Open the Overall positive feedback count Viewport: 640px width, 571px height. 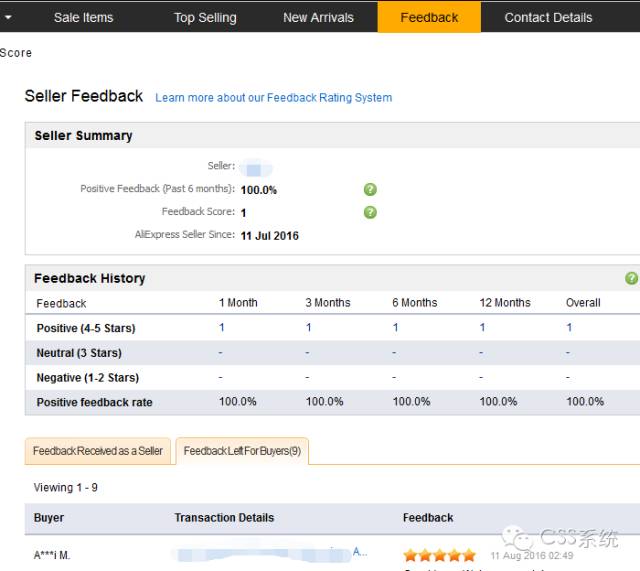(x=569, y=327)
